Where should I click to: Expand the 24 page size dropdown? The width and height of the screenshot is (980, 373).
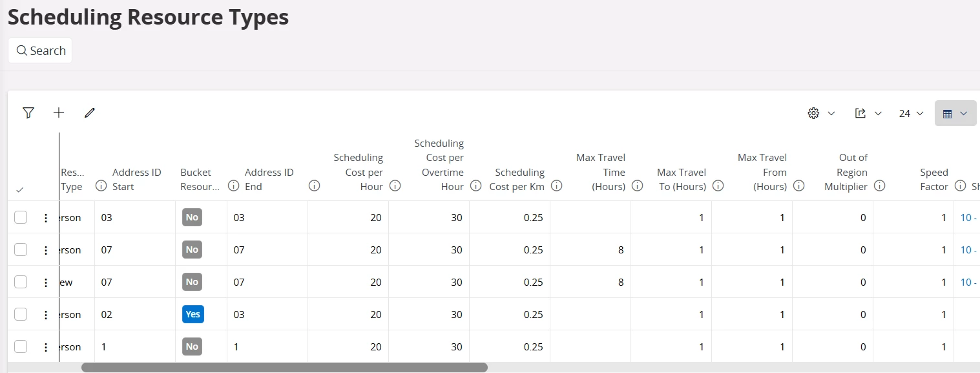(911, 113)
